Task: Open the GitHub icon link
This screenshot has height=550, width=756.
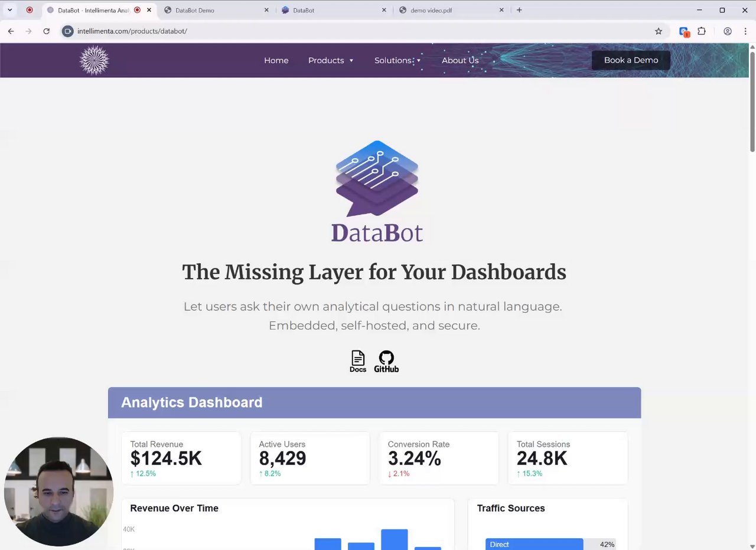Action: coord(386,362)
